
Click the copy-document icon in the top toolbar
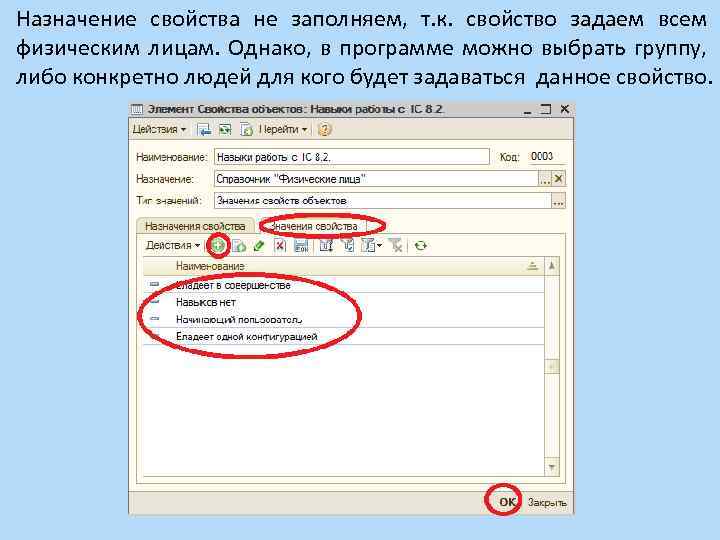pos(246,129)
